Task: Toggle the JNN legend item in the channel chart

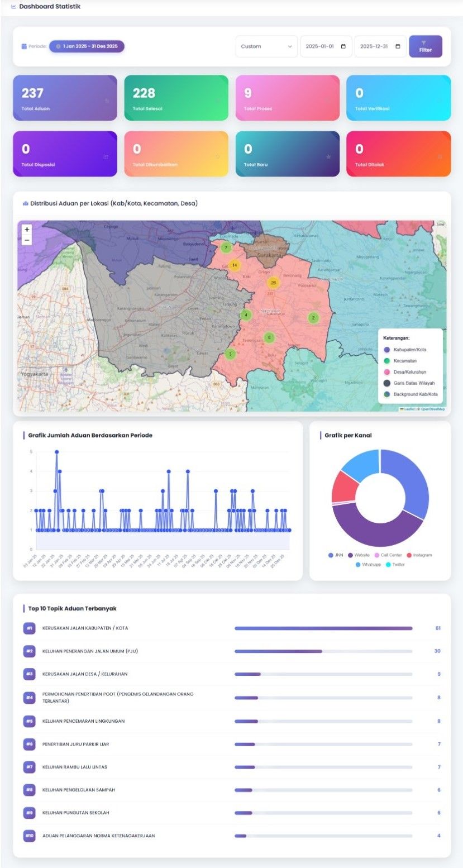Action: click(336, 555)
